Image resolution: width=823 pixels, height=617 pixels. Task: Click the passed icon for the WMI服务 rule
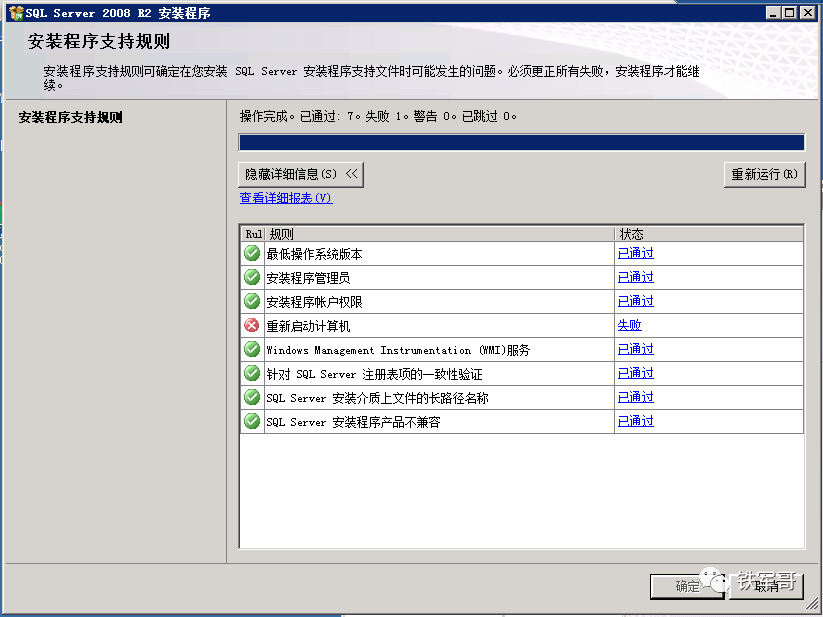tap(252, 349)
